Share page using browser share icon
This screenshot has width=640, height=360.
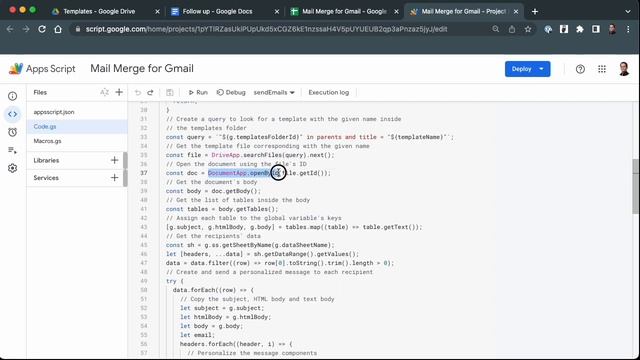point(512,29)
